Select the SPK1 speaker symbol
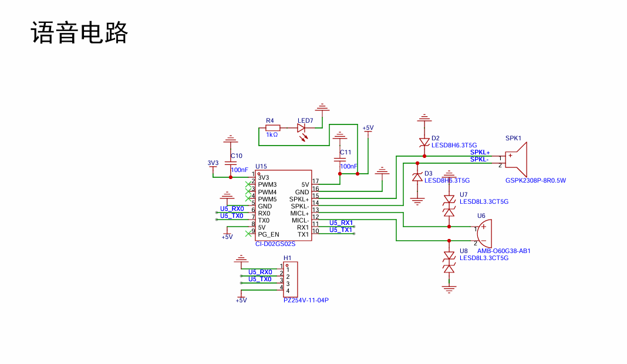The width and height of the screenshot is (627, 364). [516, 159]
